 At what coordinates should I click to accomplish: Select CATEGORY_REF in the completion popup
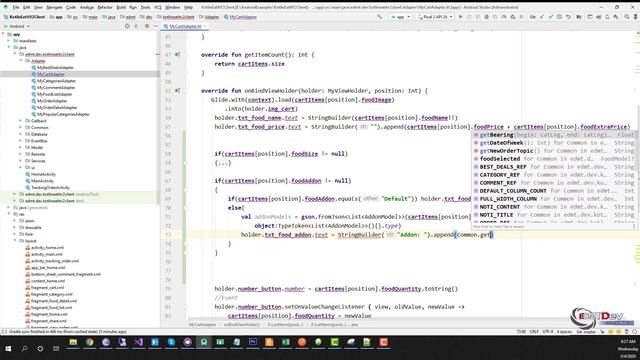pos(554,175)
